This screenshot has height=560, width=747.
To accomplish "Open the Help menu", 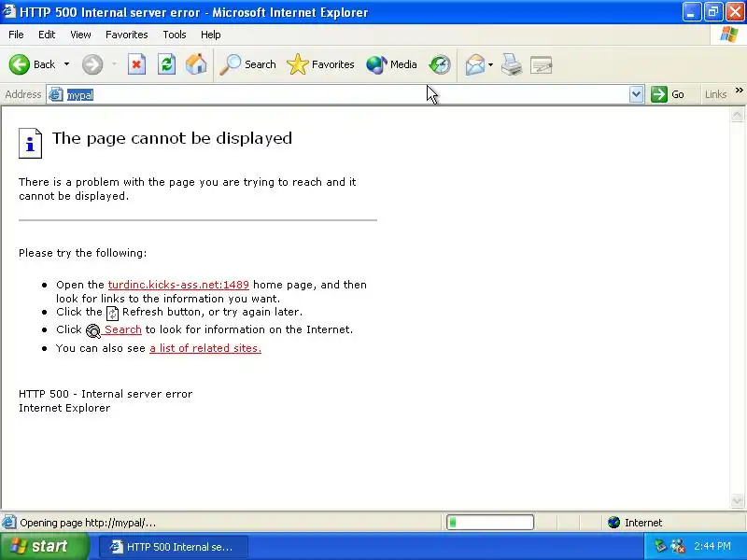I will tap(211, 35).
